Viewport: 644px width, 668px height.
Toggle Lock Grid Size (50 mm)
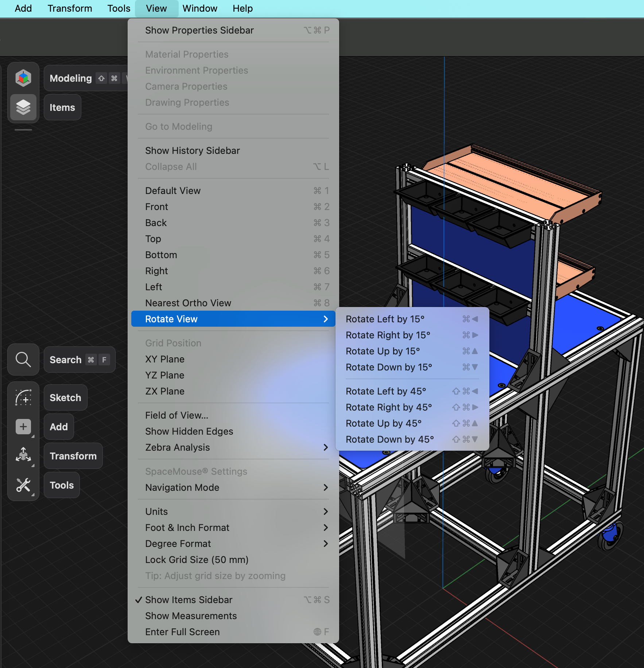coord(233,560)
